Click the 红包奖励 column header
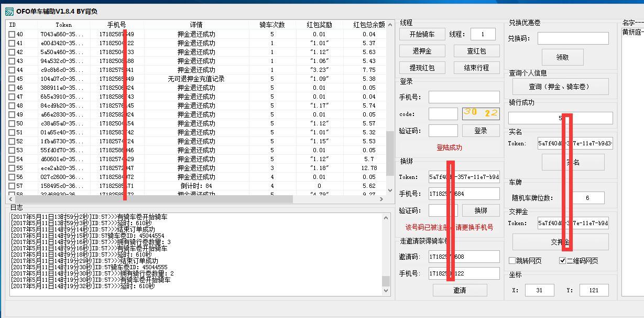This screenshot has width=644, height=318. click(319, 25)
